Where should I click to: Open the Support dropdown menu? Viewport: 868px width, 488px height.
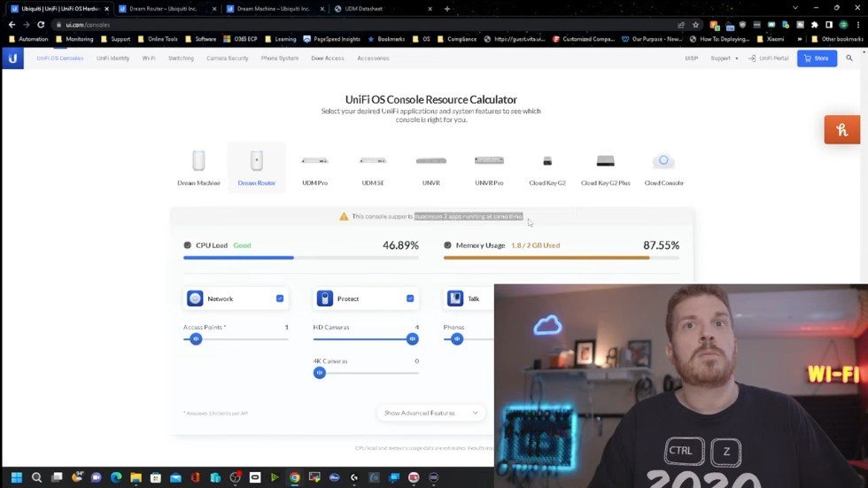725,58
